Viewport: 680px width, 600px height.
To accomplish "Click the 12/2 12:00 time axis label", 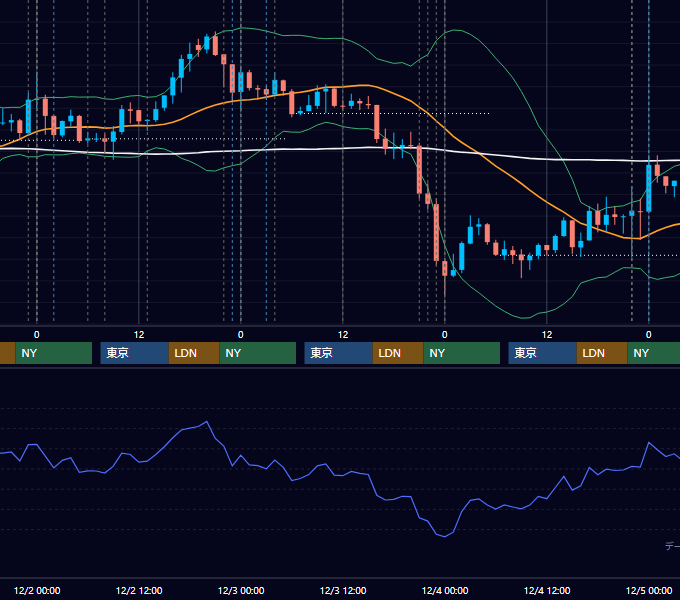I will pos(139,590).
